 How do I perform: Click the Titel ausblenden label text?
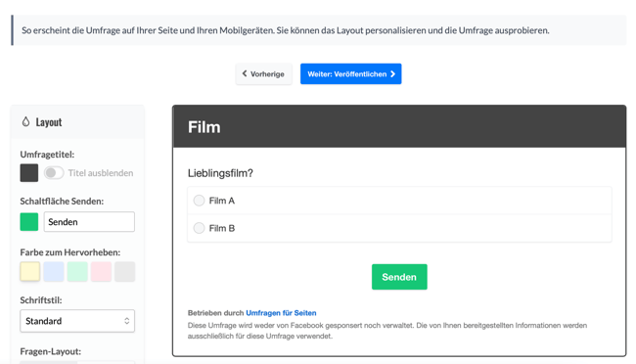click(101, 173)
